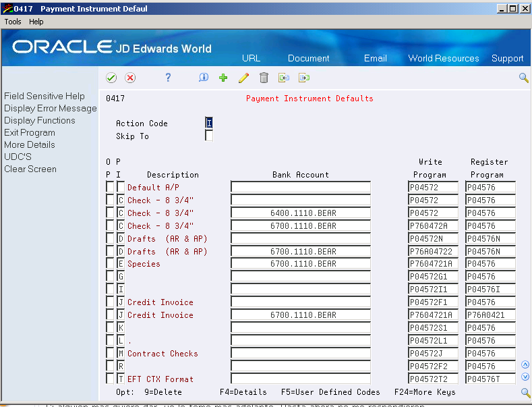
Task: Click the red X cancel icon
Action: point(130,78)
